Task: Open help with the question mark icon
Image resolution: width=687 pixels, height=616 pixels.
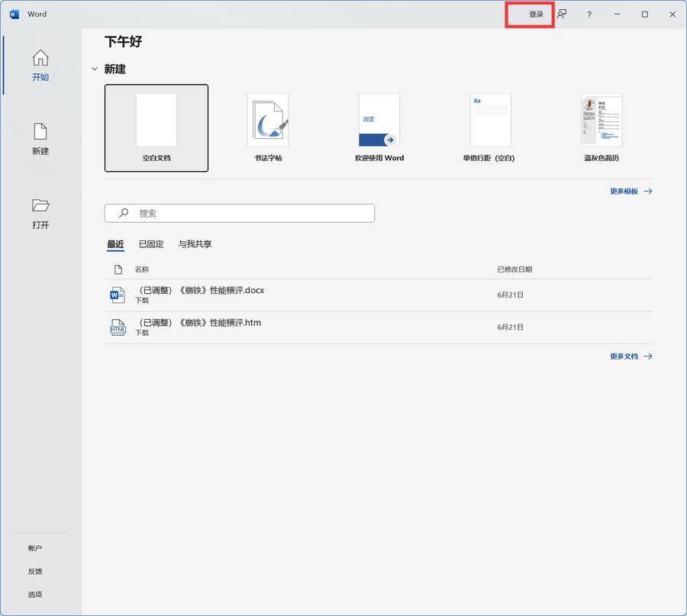Action: 589,15
